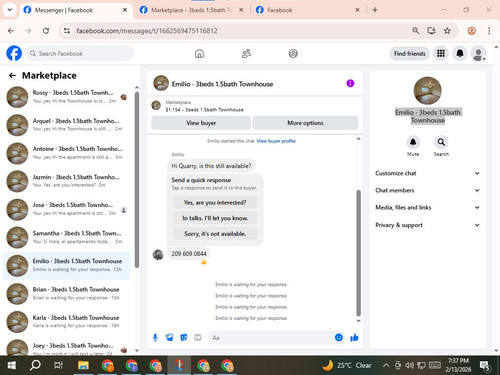Screen dimensions: 500x375
Task: Open the Brian townhouse conversation
Action: click(67, 293)
